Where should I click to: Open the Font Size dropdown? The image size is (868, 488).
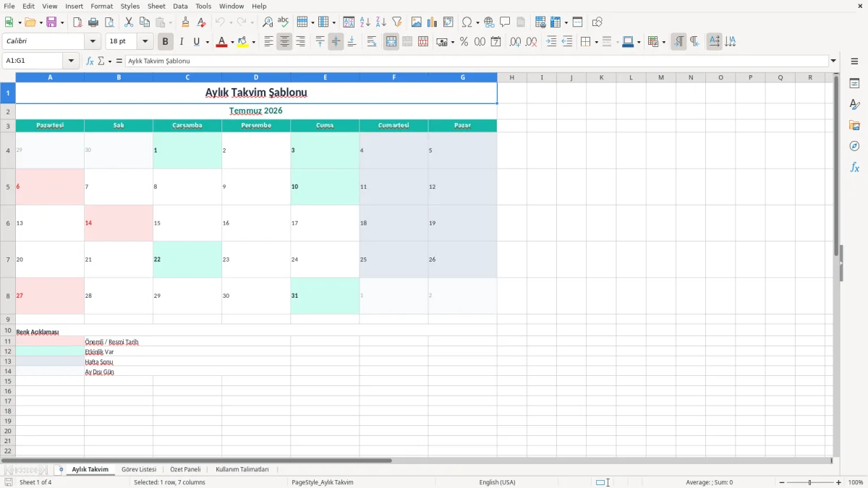(145, 42)
